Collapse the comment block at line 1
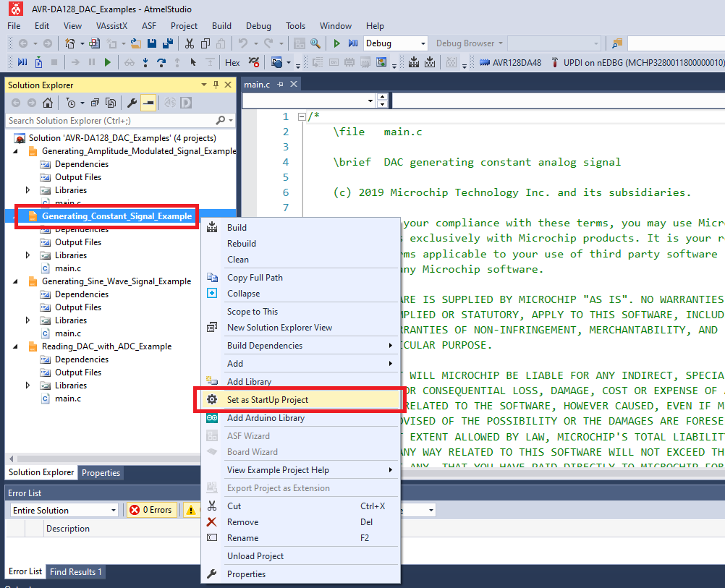The height and width of the screenshot is (588, 725). pyautogui.click(x=302, y=116)
